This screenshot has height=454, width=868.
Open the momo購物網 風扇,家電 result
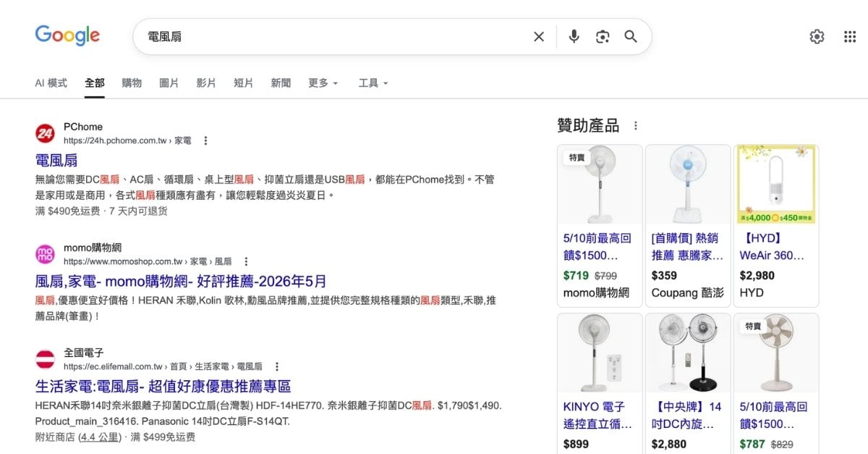pyautogui.click(x=181, y=281)
